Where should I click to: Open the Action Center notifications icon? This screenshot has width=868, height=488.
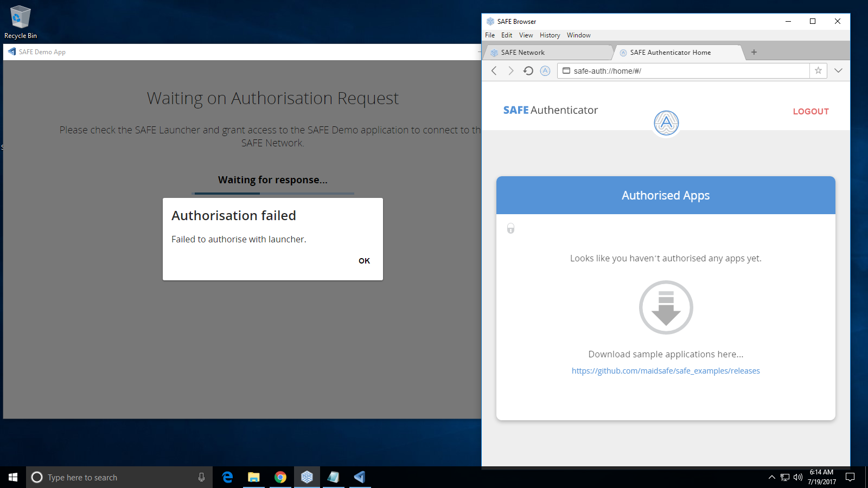(851, 477)
